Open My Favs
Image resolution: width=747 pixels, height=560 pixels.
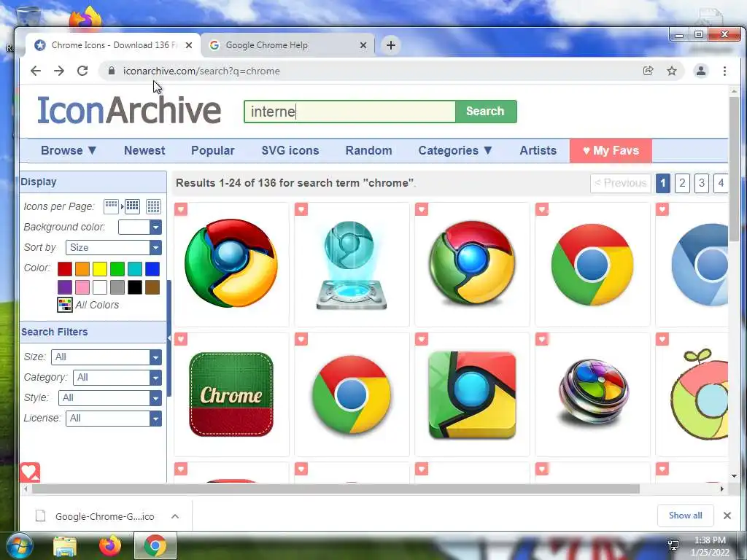tap(611, 150)
